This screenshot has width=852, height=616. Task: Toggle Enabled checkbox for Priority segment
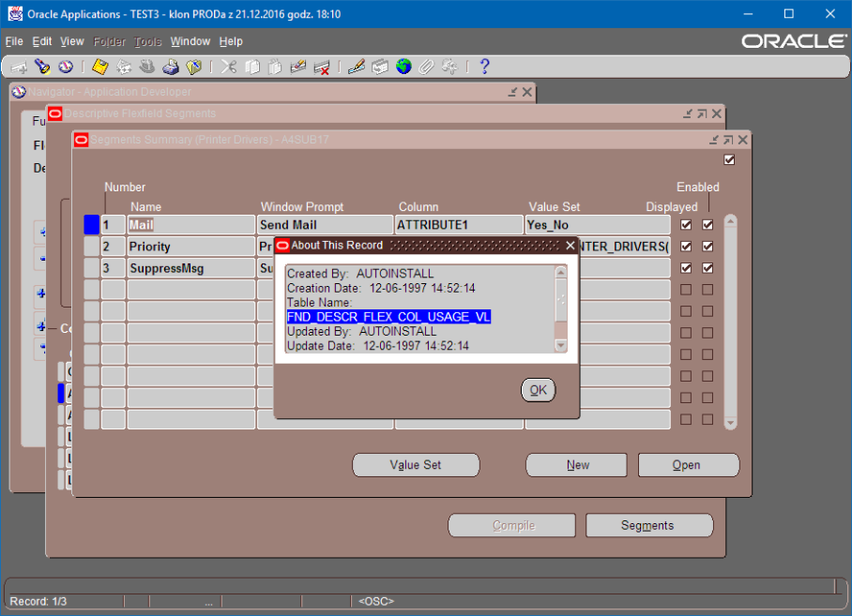pyautogui.click(x=707, y=247)
